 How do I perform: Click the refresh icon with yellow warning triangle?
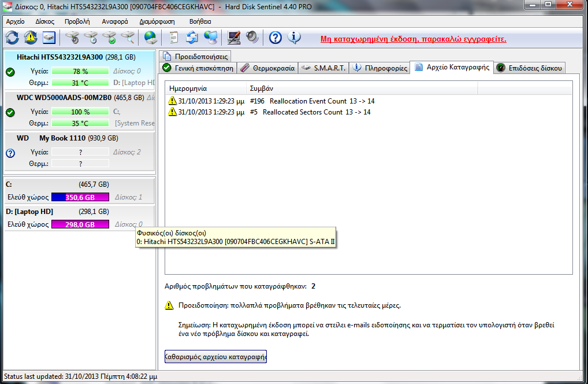[31, 37]
